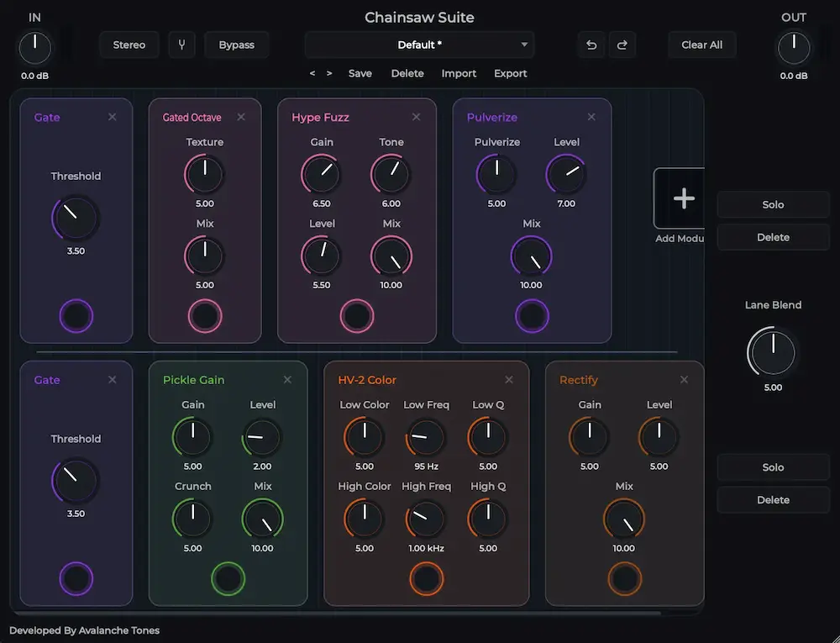
Task: Click the 1.00 kHz High Freq value
Action: point(427,548)
